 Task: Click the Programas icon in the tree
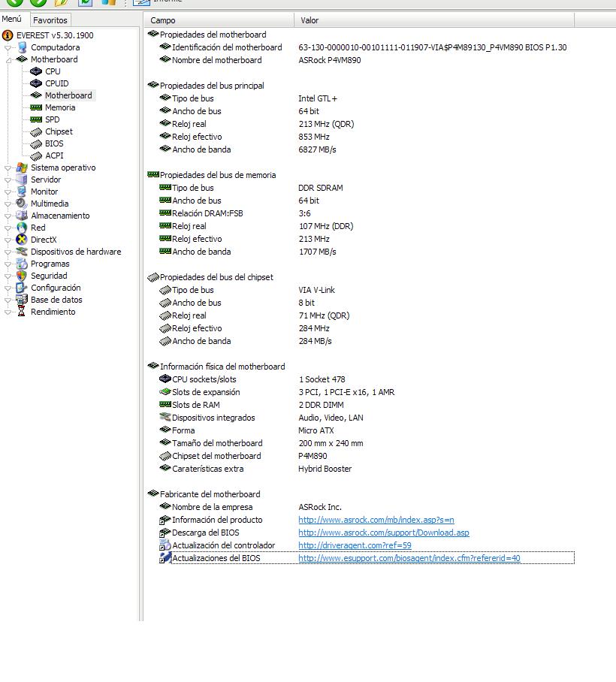(22, 264)
